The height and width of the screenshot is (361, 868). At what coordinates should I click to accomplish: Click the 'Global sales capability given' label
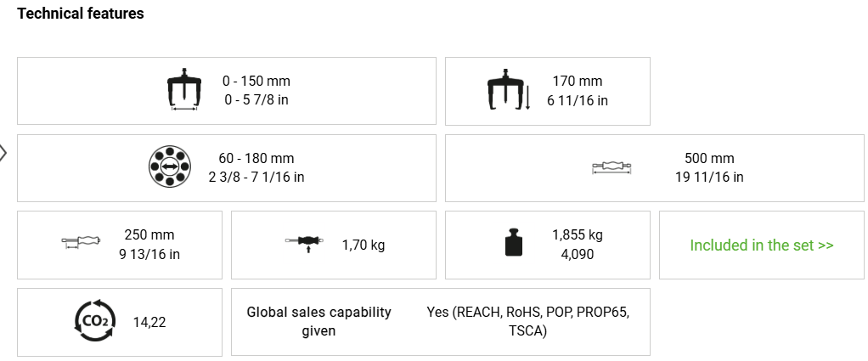[318, 321]
